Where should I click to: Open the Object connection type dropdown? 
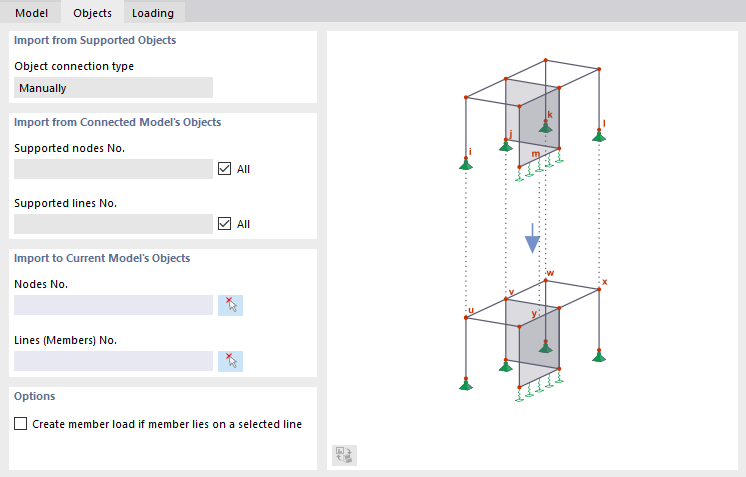coord(113,88)
